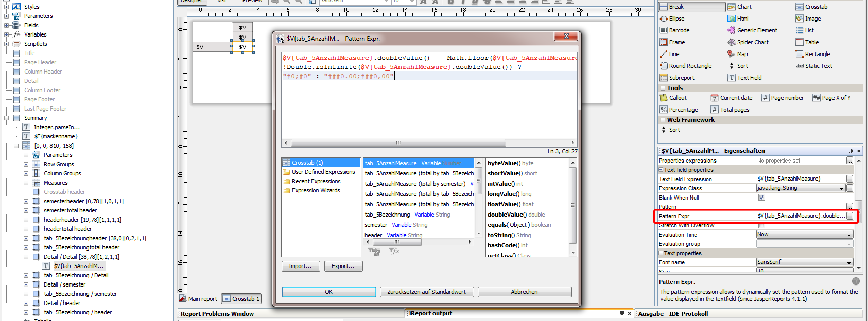868x321 pixels.
Task: Open the Evaluation Time dropdown
Action: click(x=849, y=235)
